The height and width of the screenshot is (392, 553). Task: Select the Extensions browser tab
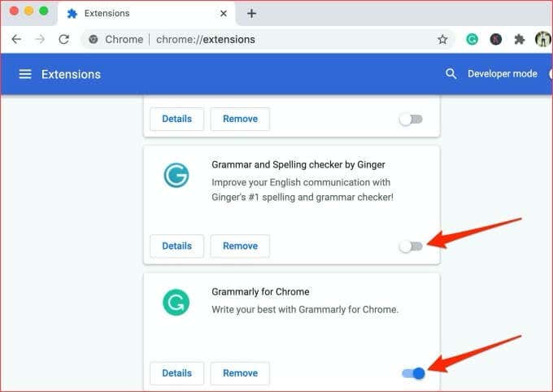click(146, 13)
